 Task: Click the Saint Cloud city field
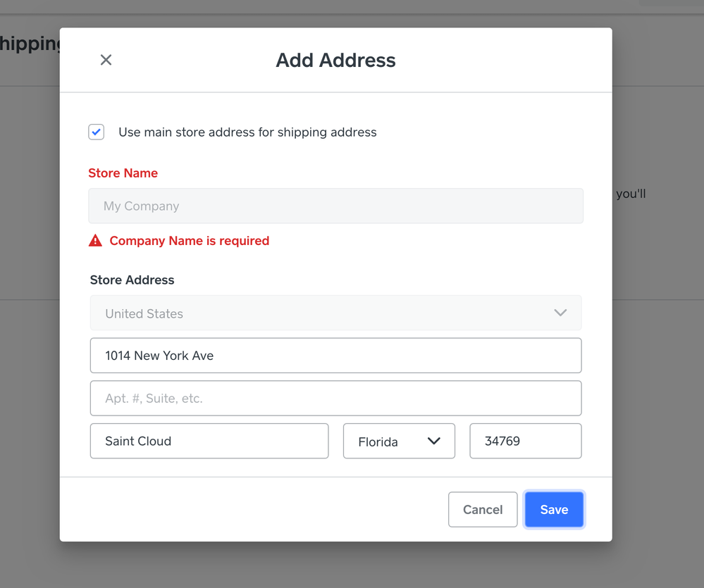[x=209, y=442]
